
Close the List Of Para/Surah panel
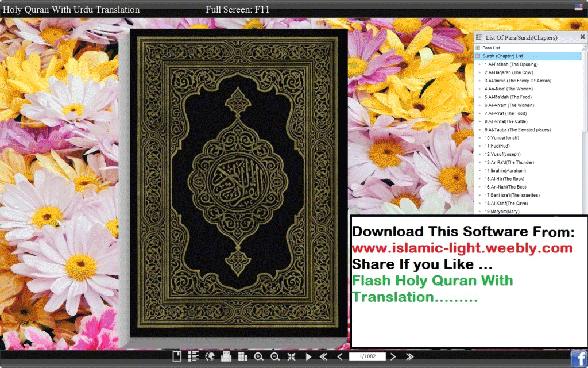pos(582,37)
